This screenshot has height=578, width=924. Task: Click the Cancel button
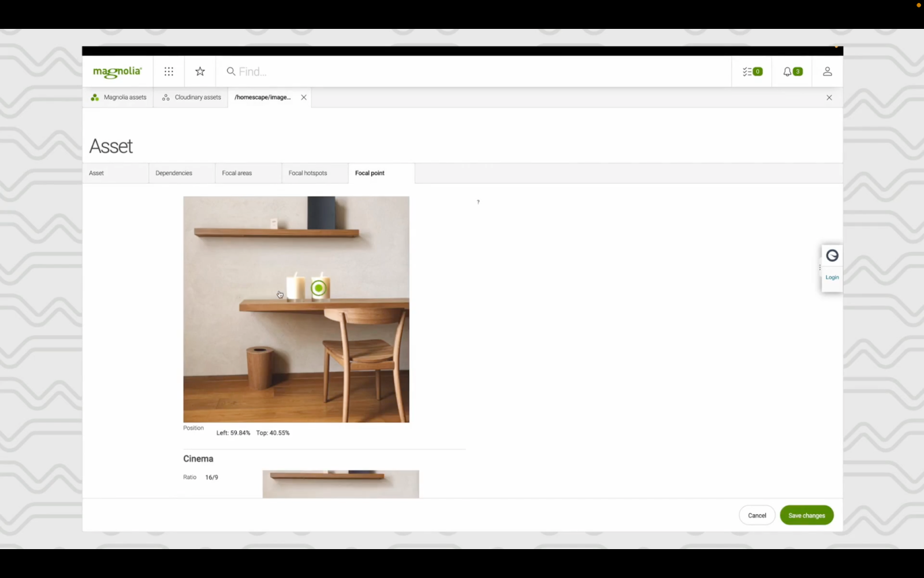click(757, 516)
